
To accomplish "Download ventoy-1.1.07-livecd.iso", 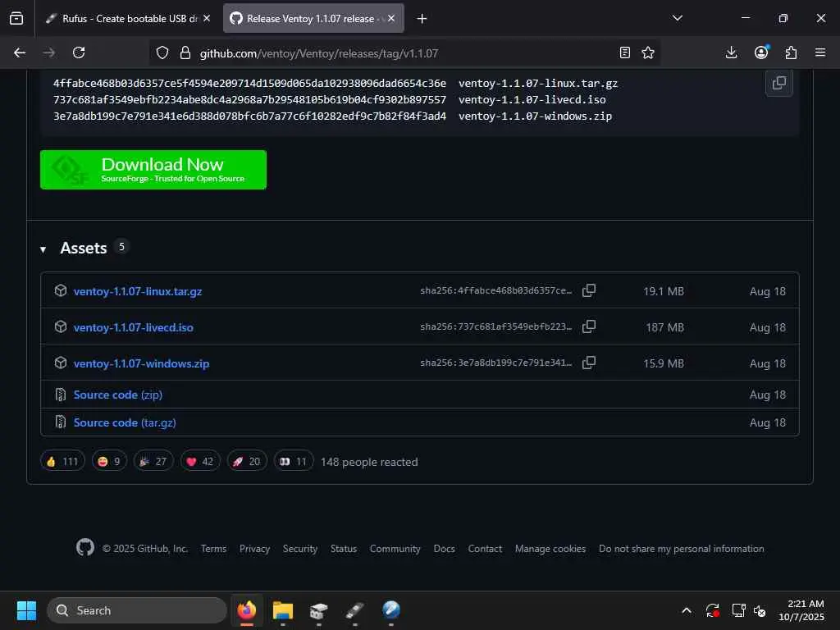I will (x=134, y=326).
